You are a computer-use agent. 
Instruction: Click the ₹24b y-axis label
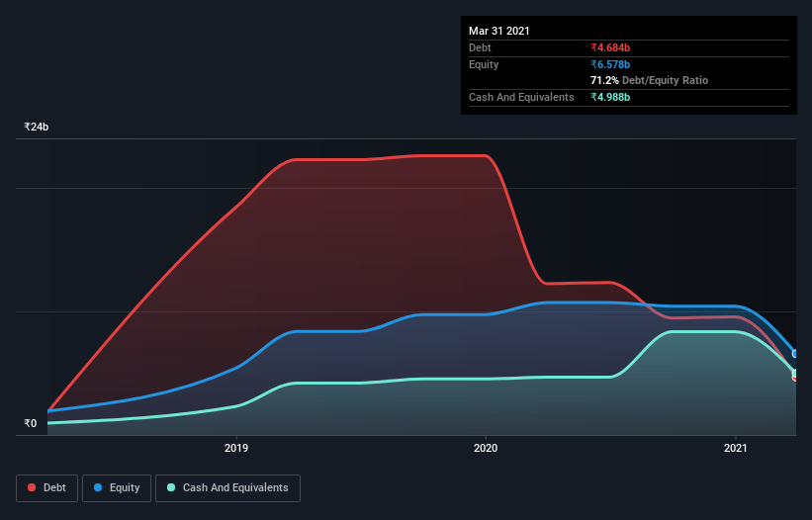37,127
